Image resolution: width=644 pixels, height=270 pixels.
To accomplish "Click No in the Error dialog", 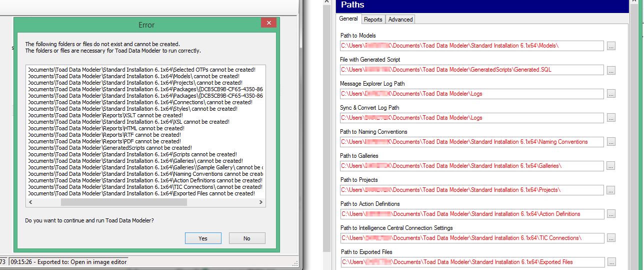I will 247,238.
